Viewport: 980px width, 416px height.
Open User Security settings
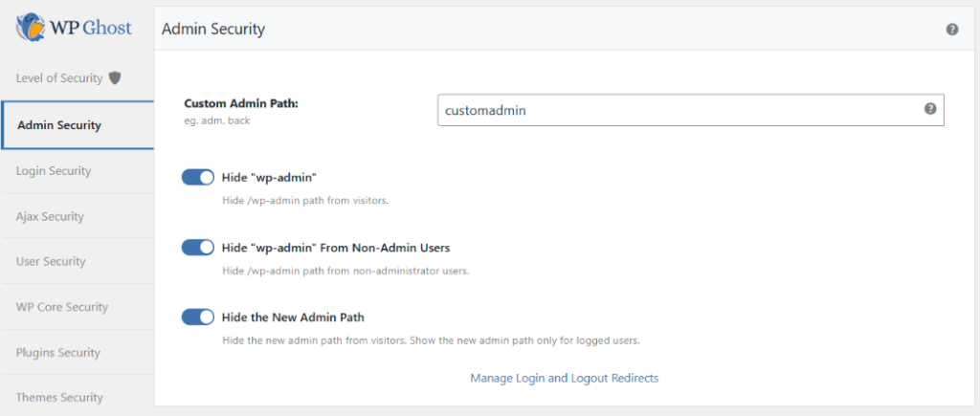coord(77,261)
